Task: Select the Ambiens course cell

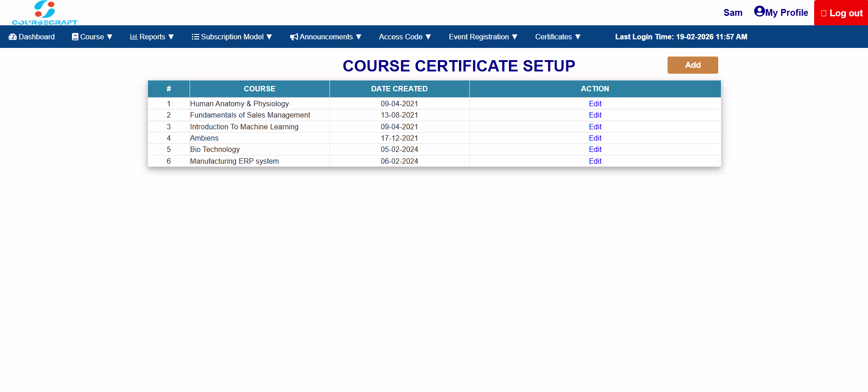Action: [x=259, y=138]
